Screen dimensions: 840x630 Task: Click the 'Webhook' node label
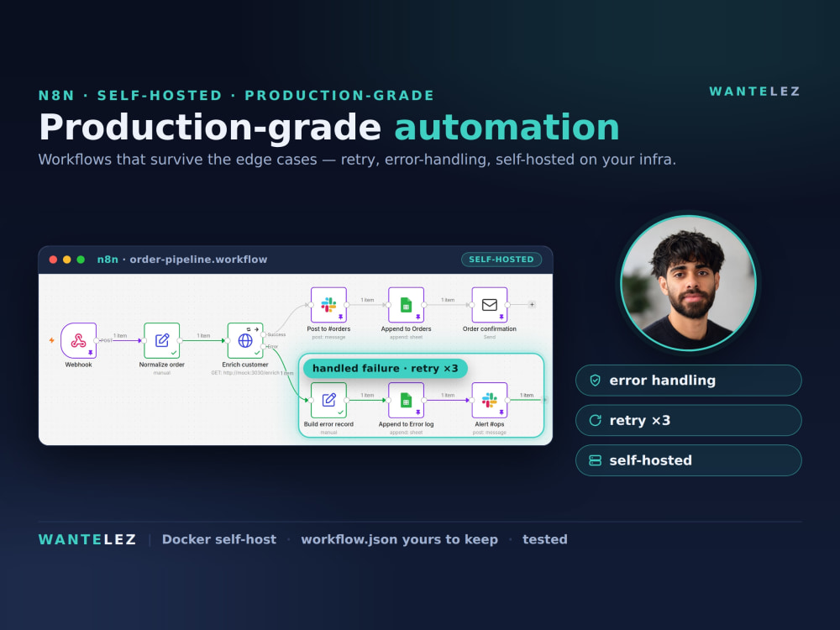pyautogui.click(x=78, y=365)
